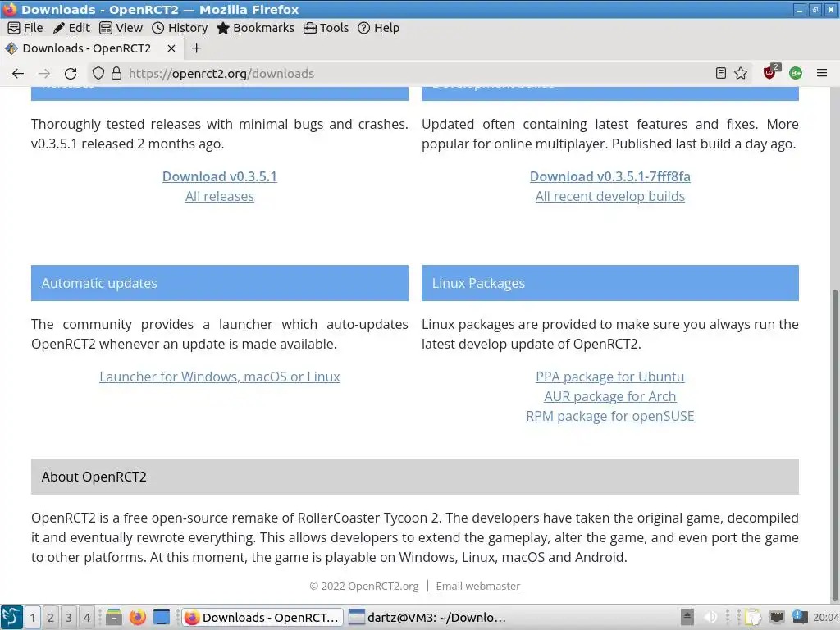Open the uBlock Origin extension icon
The image size is (840, 630).
click(x=771, y=72)
